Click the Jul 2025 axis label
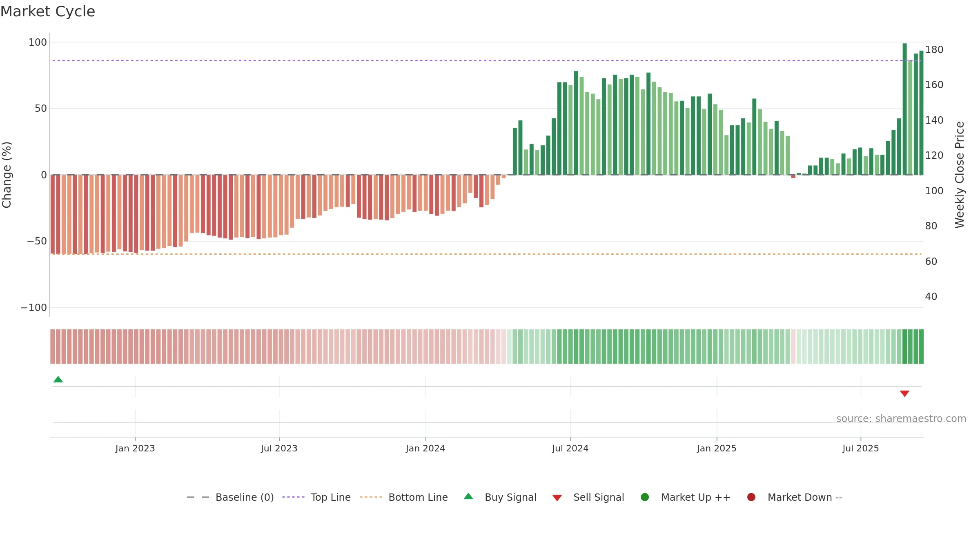 tap(861, 448)
